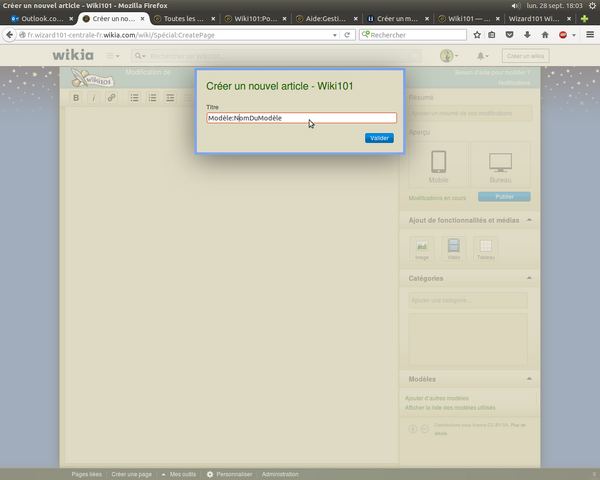The width and height of the screenshot is (600, 480).
Task: Click Ajouter d'autres modèles link
Action: click(x=437, y=398)
